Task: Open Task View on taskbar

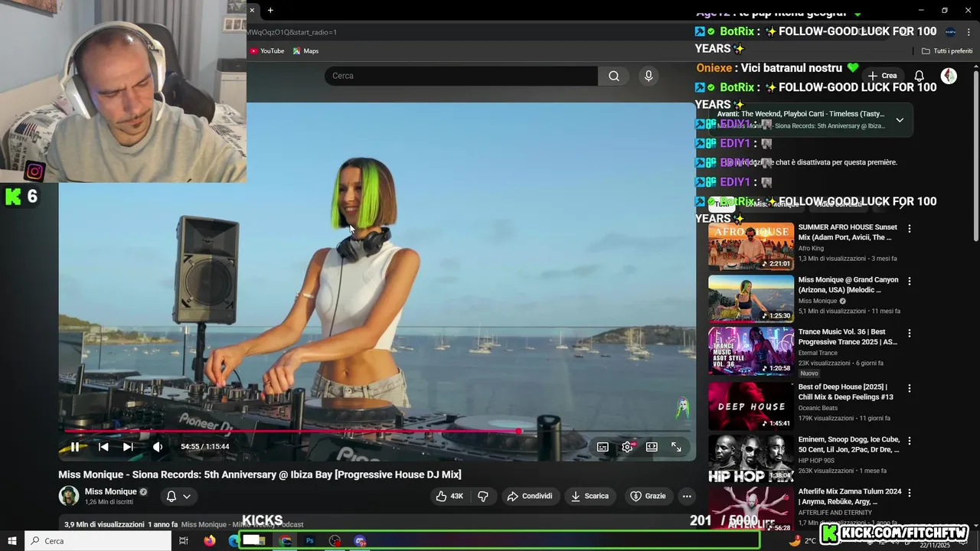Action: [184, 541]
